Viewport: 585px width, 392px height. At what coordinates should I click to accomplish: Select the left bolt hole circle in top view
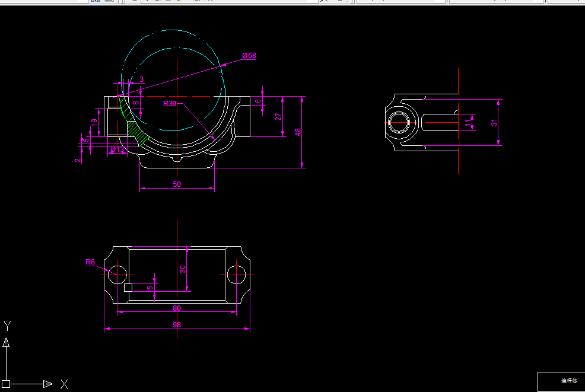click(x=117, y=275)
